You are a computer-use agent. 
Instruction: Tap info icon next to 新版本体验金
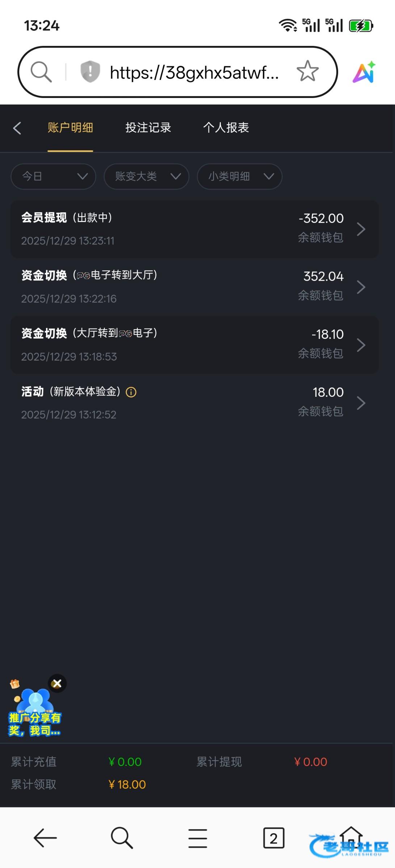tap(131, 392)
